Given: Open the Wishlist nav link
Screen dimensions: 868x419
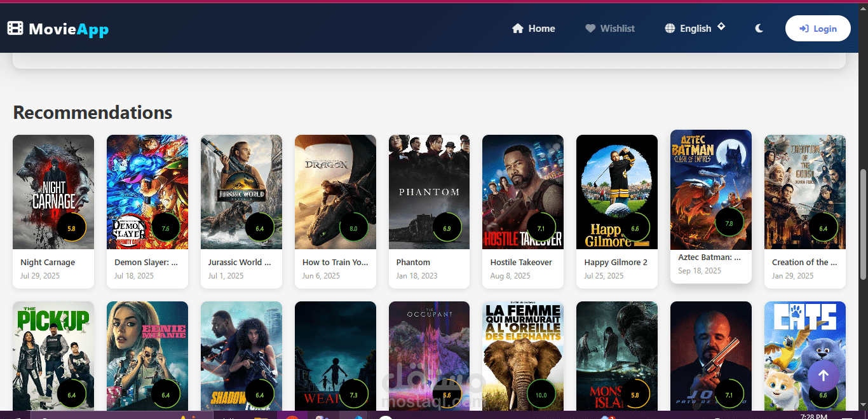Looking at the screenshot, I should [610, 29].
